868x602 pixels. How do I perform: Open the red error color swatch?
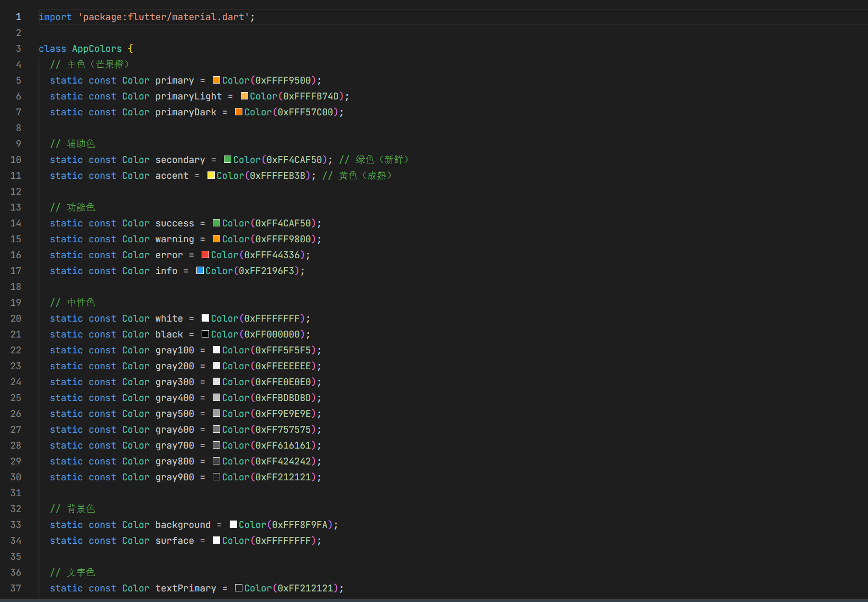205,254
